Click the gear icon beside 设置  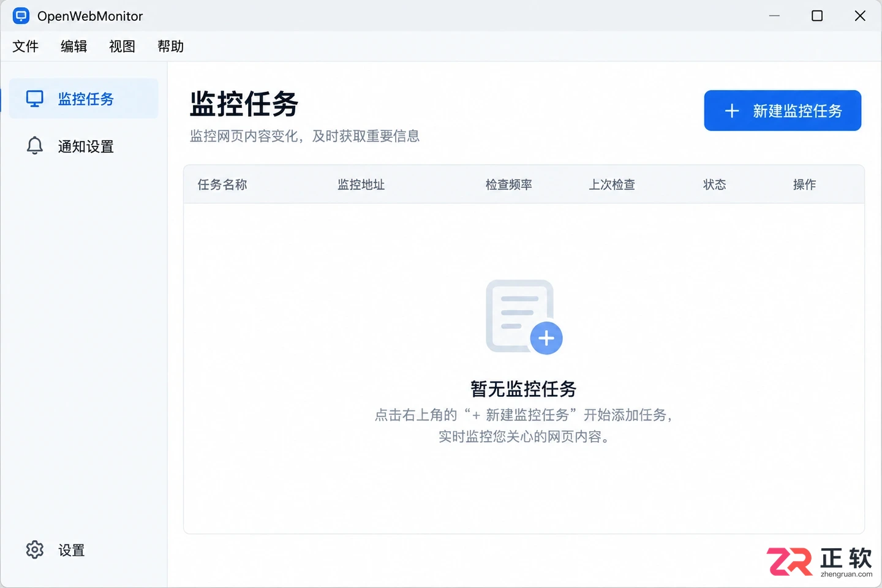point(35,550)
